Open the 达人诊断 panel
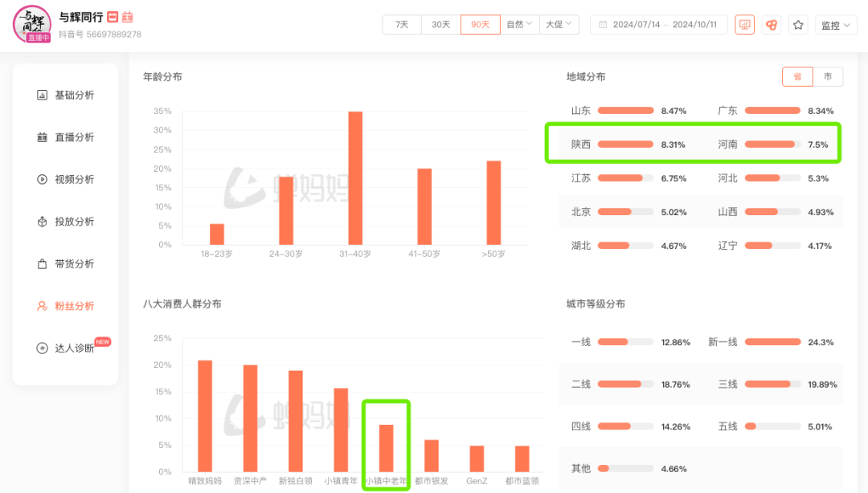868x493 pixels. click(69, 347)
